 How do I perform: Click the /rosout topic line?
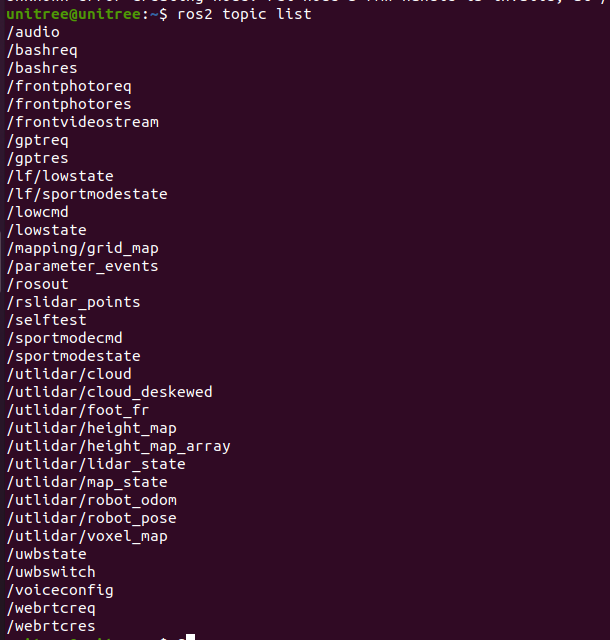pyautogui.click(x=38, y=284)
